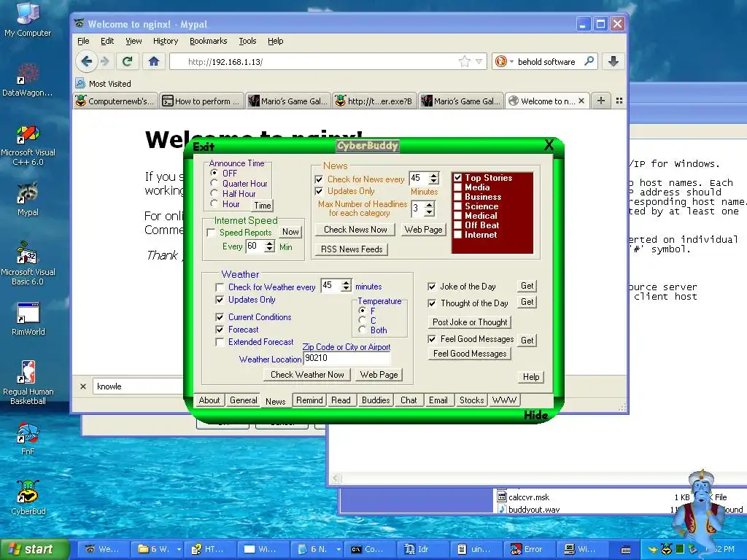Click the list all tabs grid icon
The image size is (747, 560).
click(619, 101)
